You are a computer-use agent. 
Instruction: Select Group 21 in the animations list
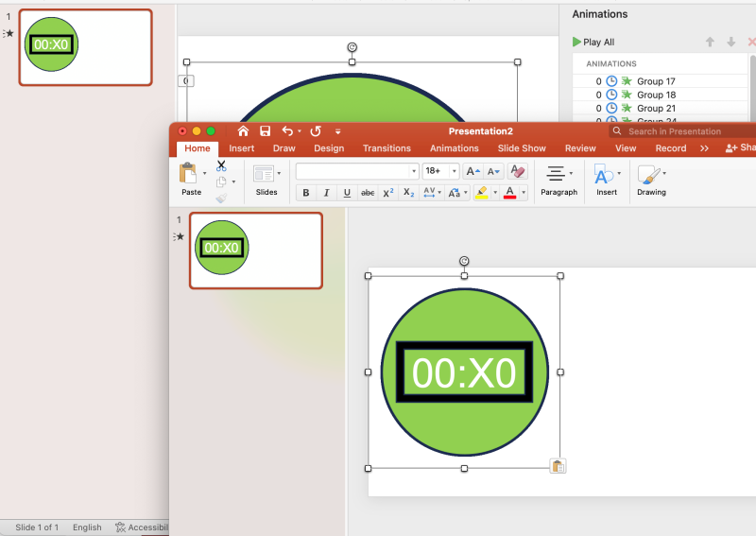coord(660,108)
